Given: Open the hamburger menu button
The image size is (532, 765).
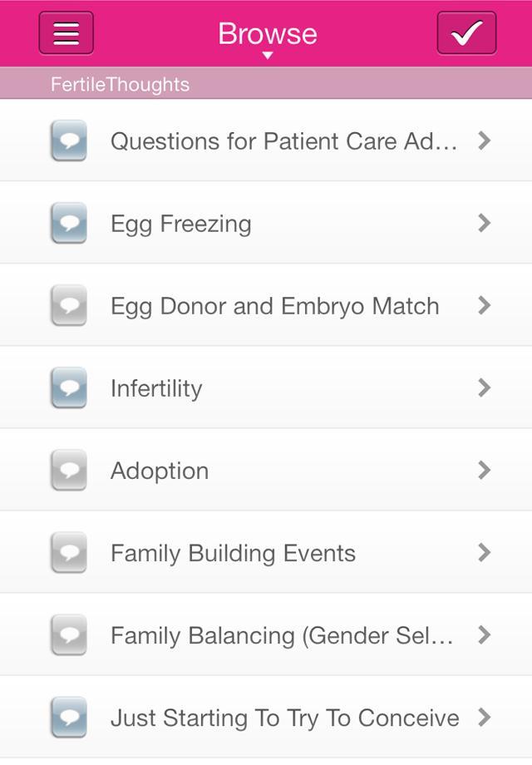Looking at the screenshot, I should tap(66, 33).
